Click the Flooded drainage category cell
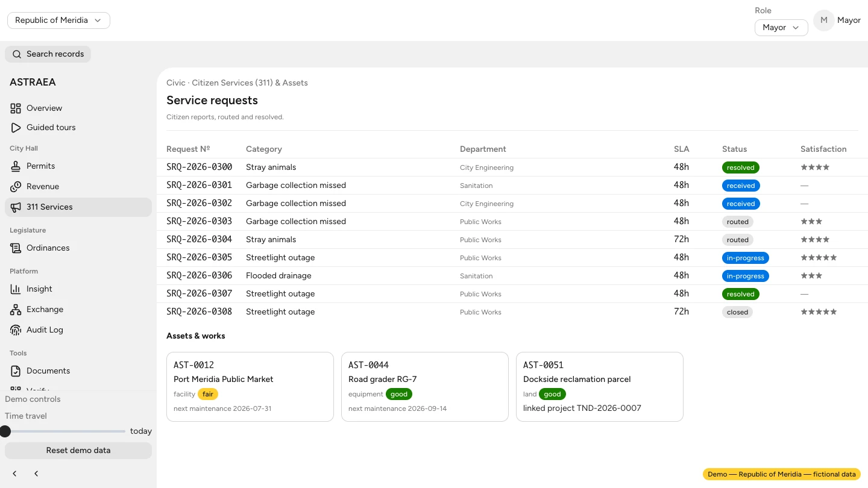868x488 pixels. pos(278,275)
